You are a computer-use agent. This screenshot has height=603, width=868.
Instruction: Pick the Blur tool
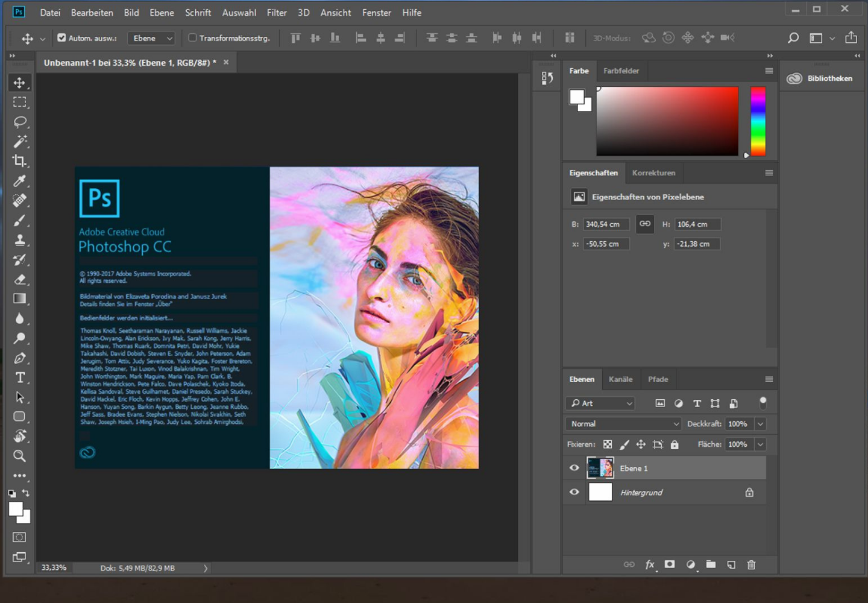[x=20, y=318]
